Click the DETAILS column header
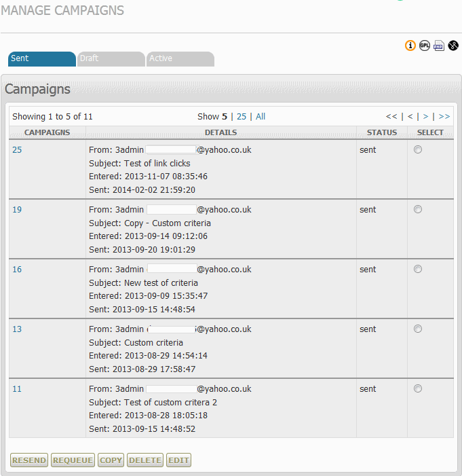The height and width of the screenshot is (476, 462). (221, 132)
